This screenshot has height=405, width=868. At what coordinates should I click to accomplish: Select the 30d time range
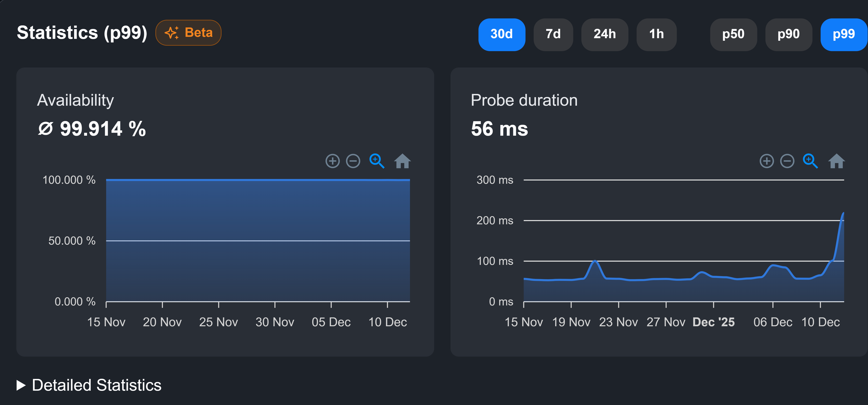[501, 34]
